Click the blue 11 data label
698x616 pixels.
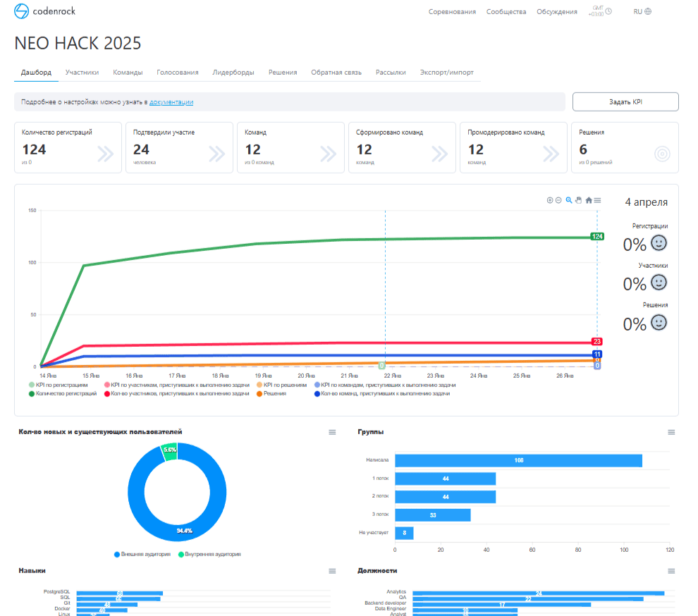[x=597, y=355]
